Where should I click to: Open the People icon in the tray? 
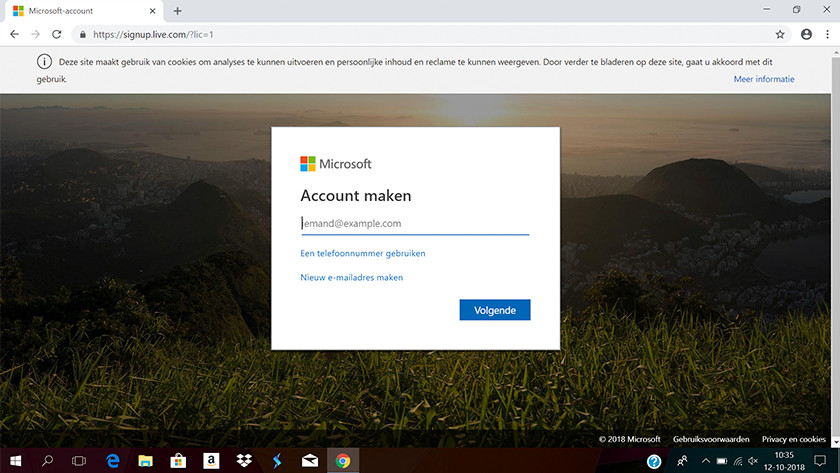pyautogui.click(x=682, y=461)
